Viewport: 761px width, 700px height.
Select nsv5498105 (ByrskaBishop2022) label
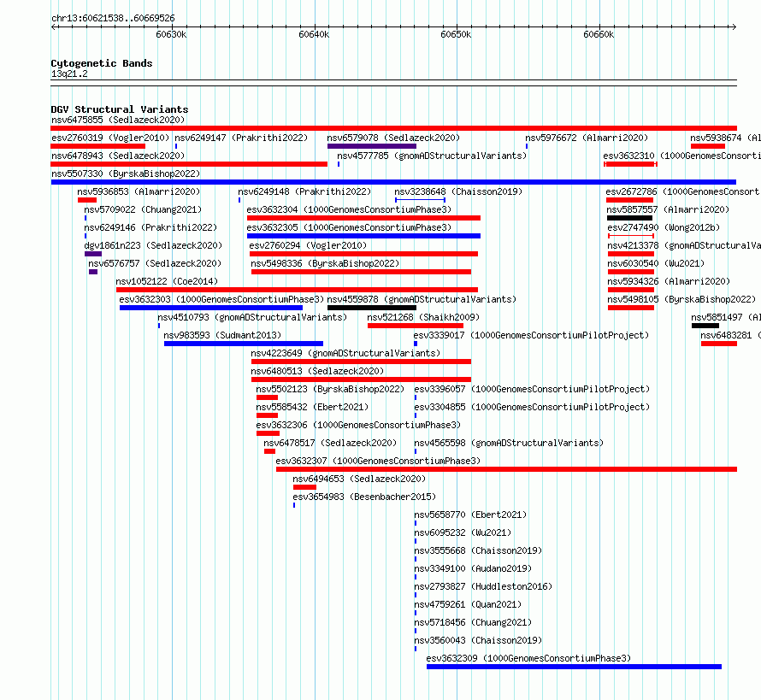coord(681,299)
